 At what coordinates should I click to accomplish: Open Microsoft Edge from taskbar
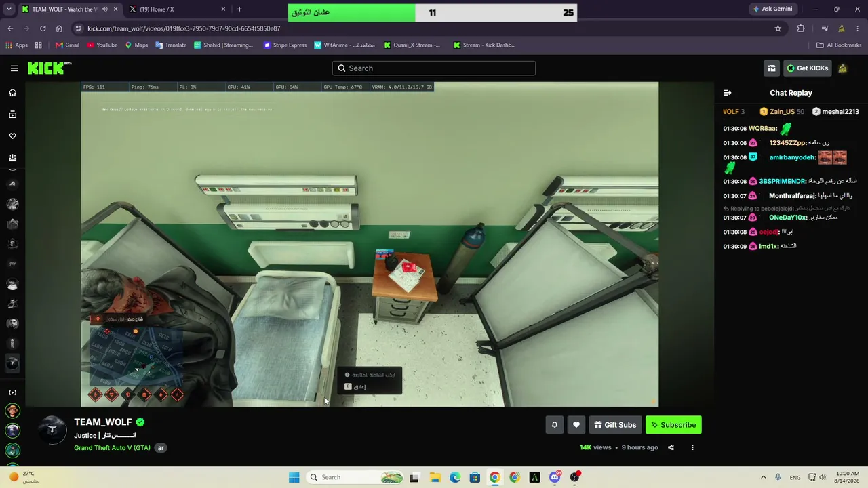point(454,477)
